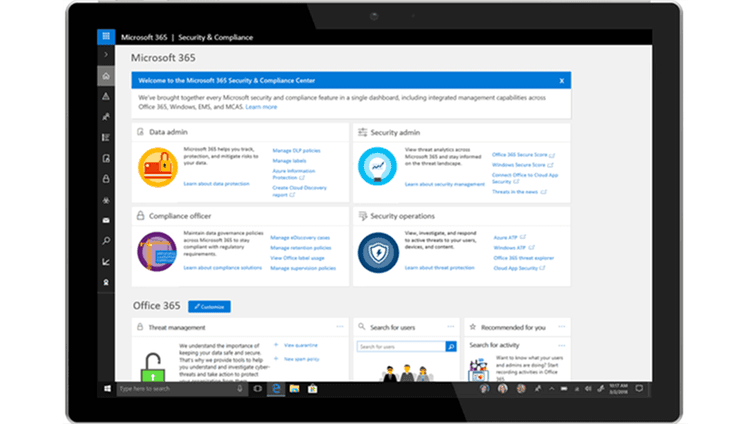Screen dimensions: 750x424
Task: Open Manage DLP policies link
Action: [x=297, y=151]
